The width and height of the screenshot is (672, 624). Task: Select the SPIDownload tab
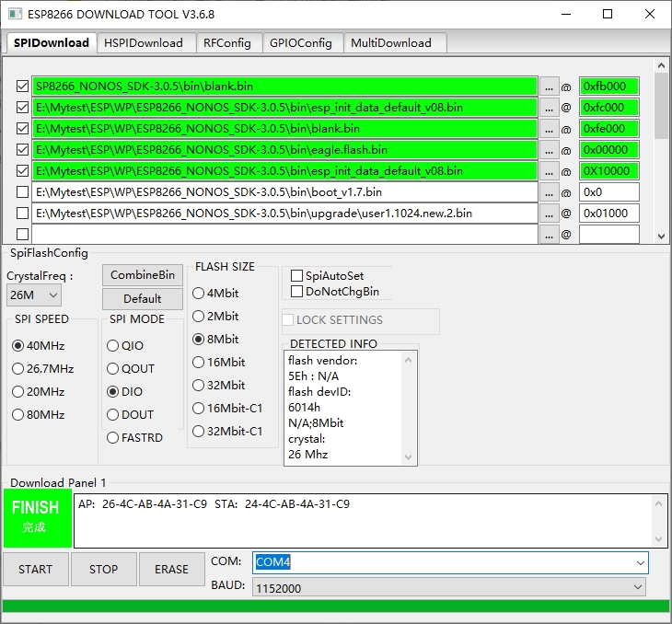(52, 43)
